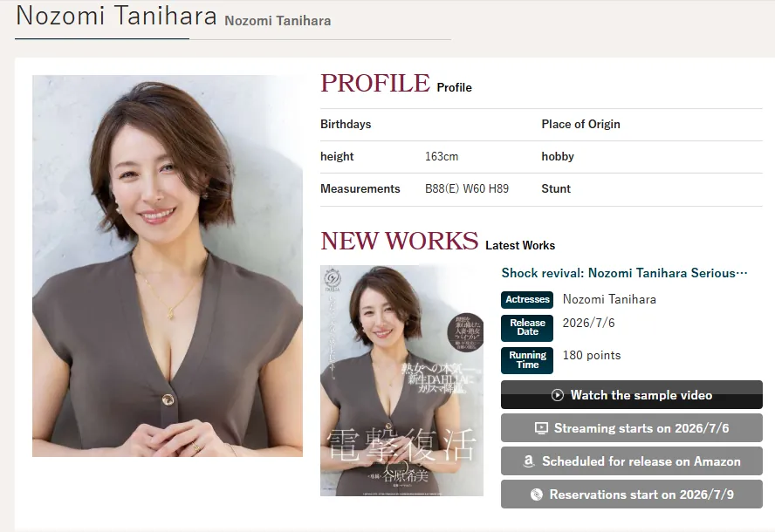This screenshot has width=775, height=532.
Task: Click the Release Date label badge
Action: coord(527,328)
